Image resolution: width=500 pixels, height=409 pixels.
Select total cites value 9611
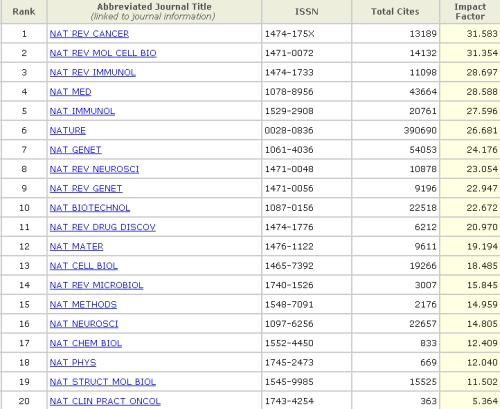click(x=426, y=247)
